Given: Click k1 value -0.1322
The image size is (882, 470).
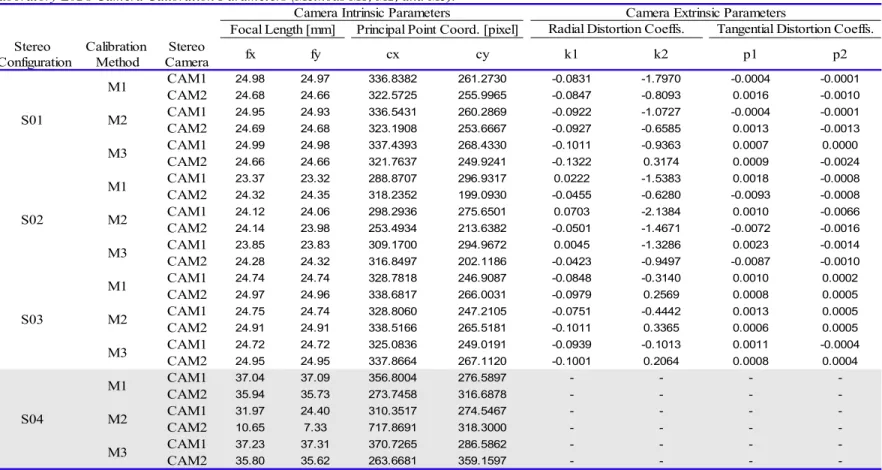Looking at the screenshot, I should (x=572, y=162).
